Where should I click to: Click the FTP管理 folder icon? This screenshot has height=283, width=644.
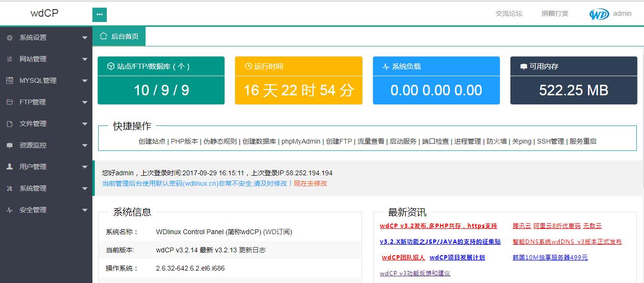pyautogui.click(x=10, y=102)
